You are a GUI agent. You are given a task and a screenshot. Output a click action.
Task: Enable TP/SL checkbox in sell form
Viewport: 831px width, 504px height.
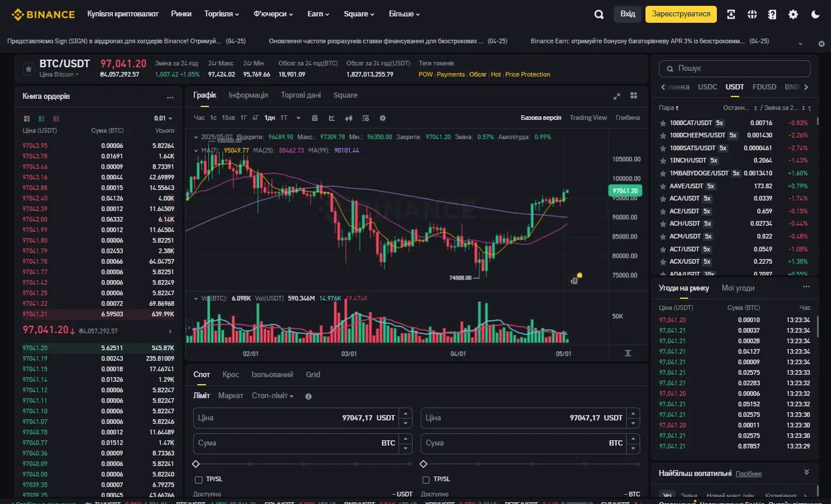pos(426,479)
